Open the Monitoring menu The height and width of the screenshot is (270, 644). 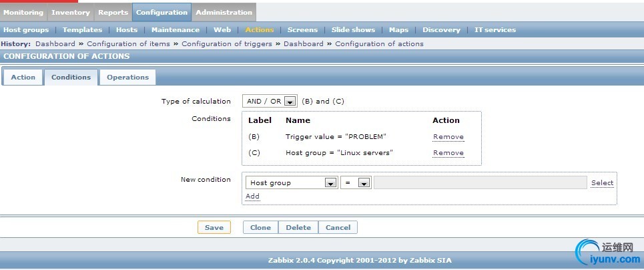pyautogui.click(x=23, y=12)
